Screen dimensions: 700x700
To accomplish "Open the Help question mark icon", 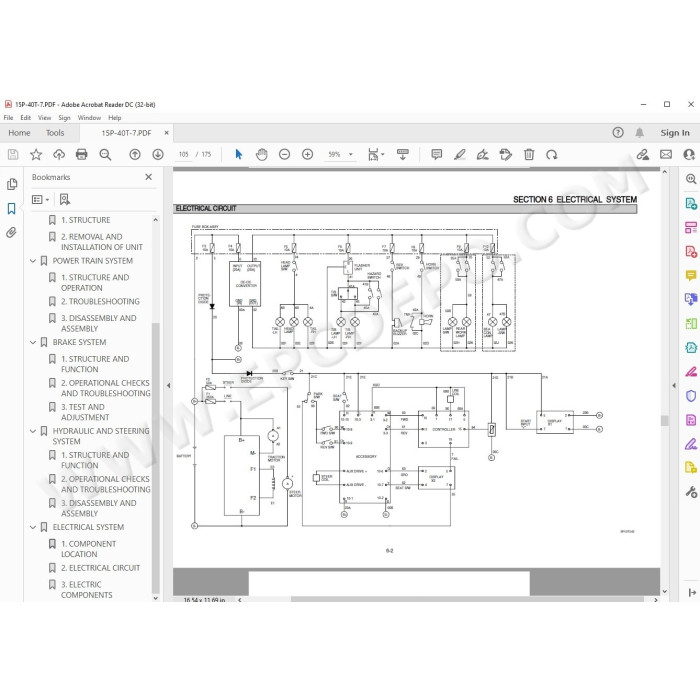I will (x=618, y=133).
